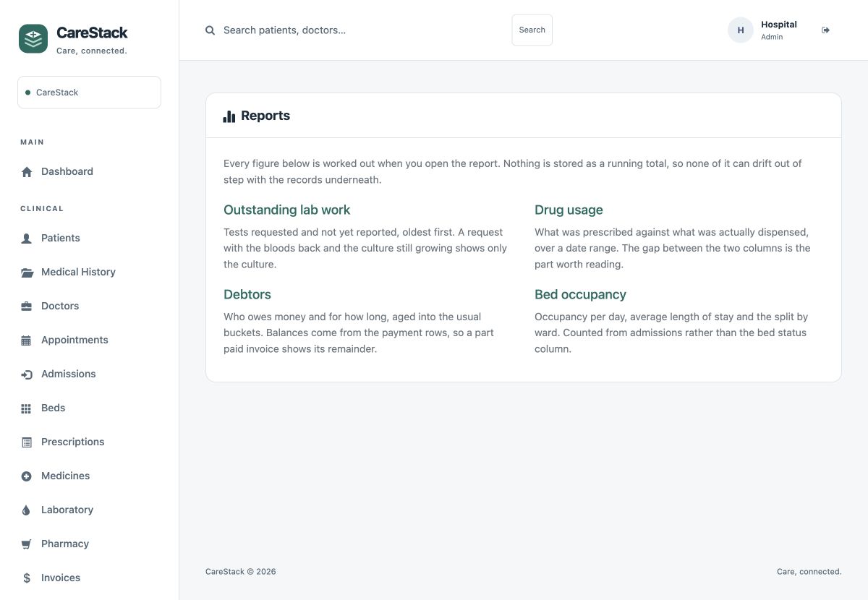This screenshot has width=868, height=600.
Task: Click the Medicines plus-circle icon
Action: coord(27,476)
